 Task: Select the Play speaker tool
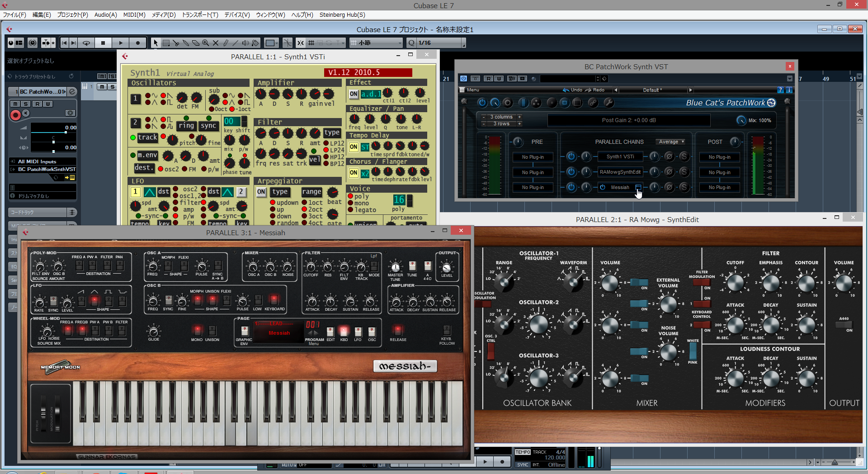click(x=245, y=43)
